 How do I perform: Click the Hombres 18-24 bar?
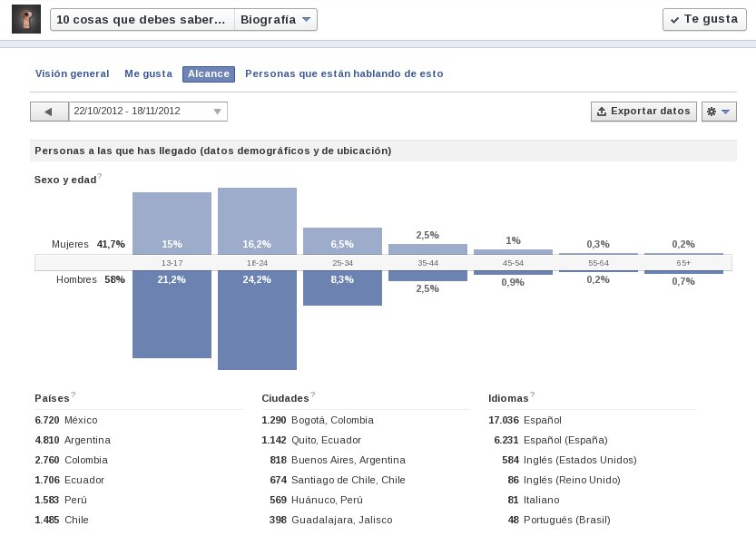257,320
